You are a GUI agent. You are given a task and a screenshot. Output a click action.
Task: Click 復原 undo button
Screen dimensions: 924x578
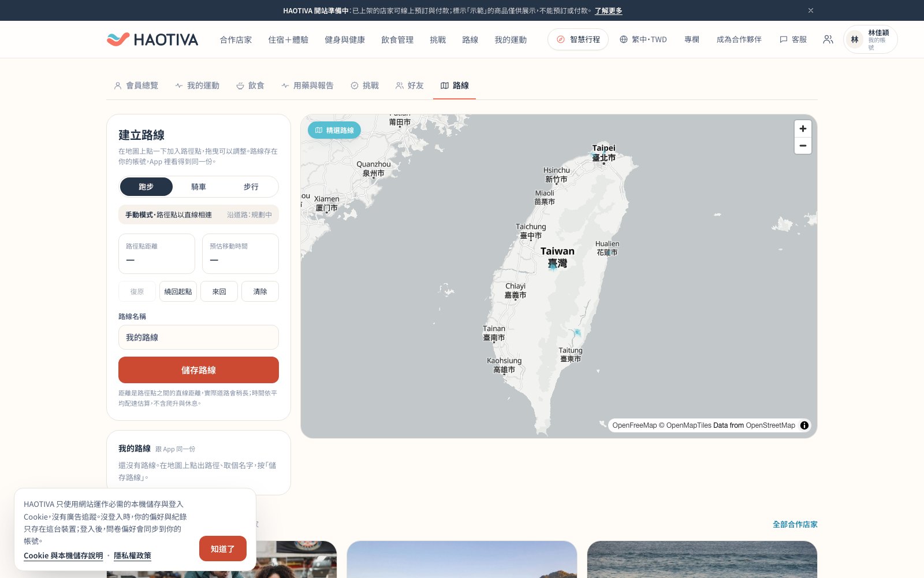pyautogui.click(x=137, y=291)
